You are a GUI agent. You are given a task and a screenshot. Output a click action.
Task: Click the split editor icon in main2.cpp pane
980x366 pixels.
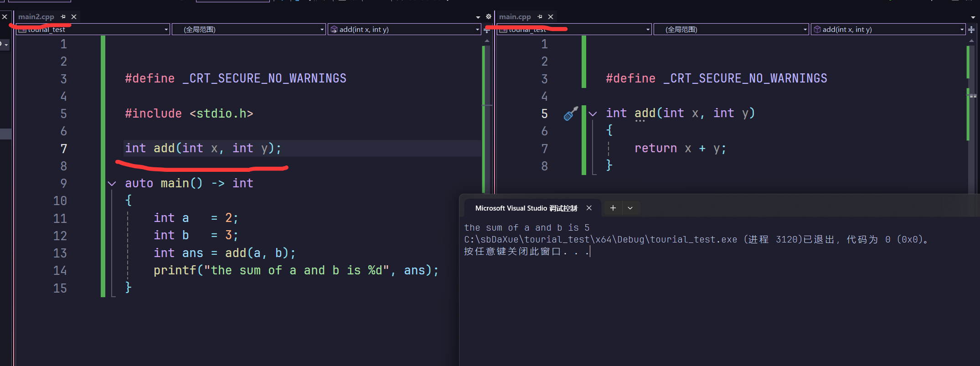(487, 30)
